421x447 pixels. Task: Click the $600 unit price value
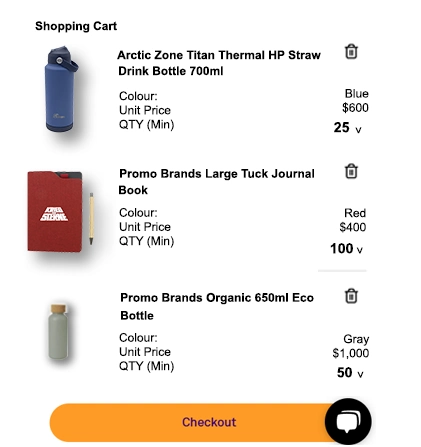point(355,108)
